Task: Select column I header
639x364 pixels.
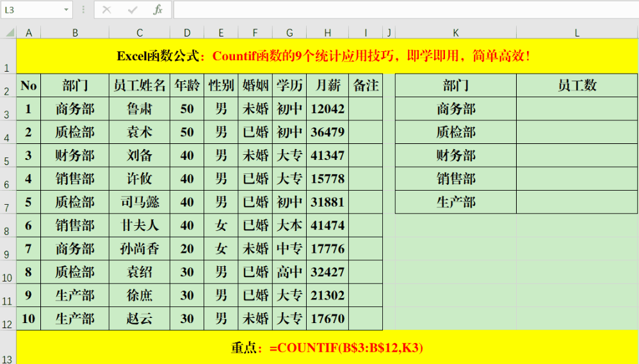Action: point(366,33)
